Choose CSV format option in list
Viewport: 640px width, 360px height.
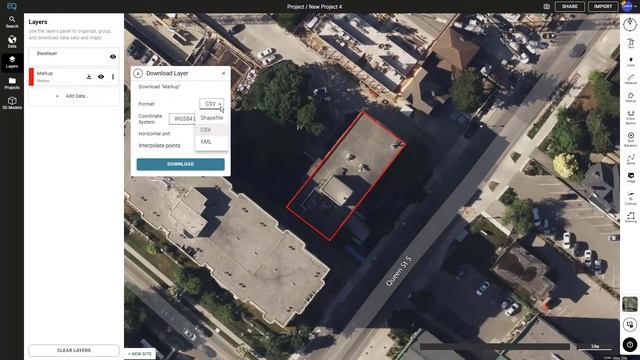(211, 129)
